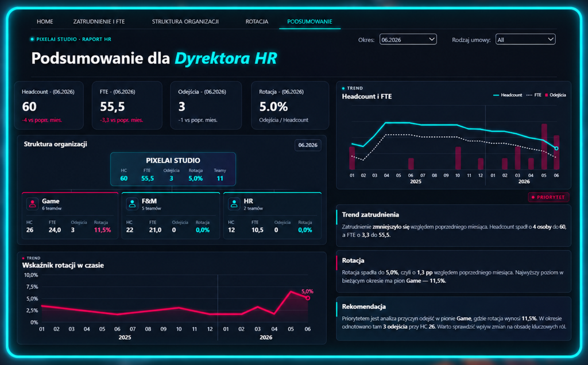The width and height of the screenshot is (588, 365).
Task: Click the 'PIXELAI STUDIO · RAPORT HR' label
Action: 73,39
